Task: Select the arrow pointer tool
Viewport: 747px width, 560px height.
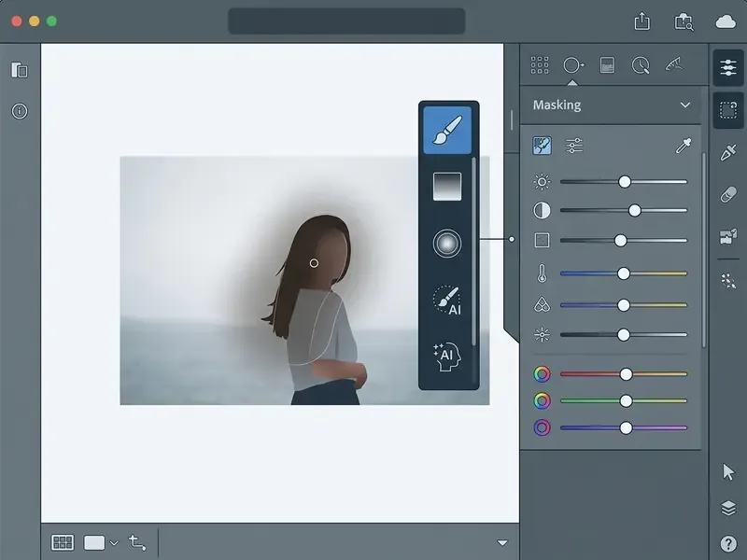Action: point(728,472)
